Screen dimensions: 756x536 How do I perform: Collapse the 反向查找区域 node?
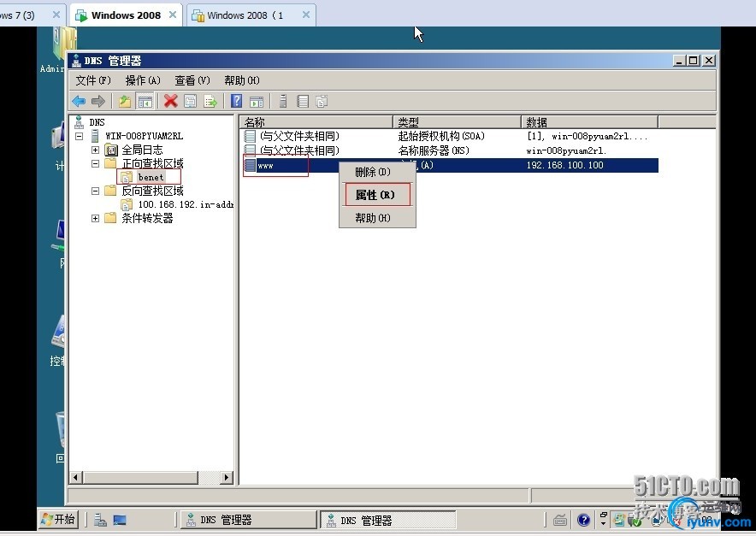[96, 191]
